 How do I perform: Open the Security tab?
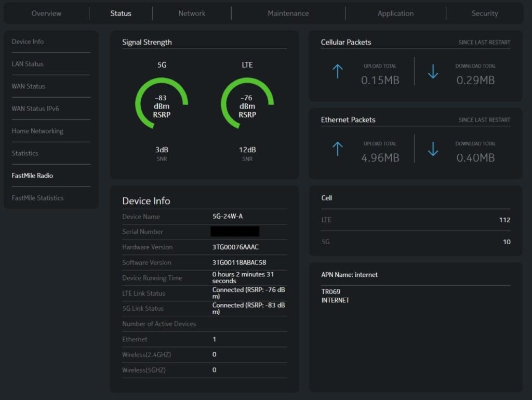tap(484, 14)
